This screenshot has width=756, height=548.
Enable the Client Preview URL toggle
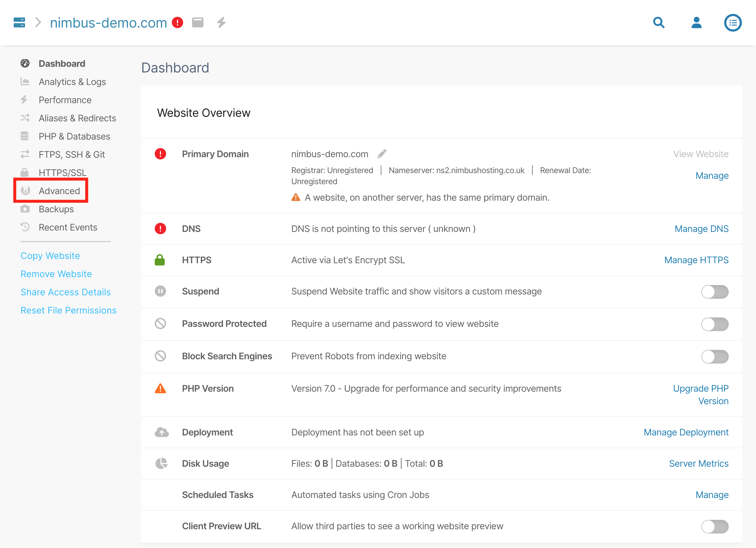coord(714,526)
